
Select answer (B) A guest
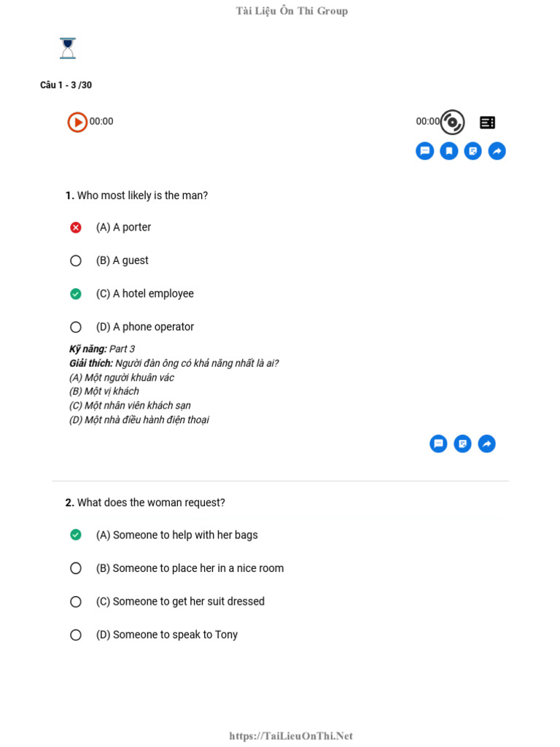tap(76, 260)
